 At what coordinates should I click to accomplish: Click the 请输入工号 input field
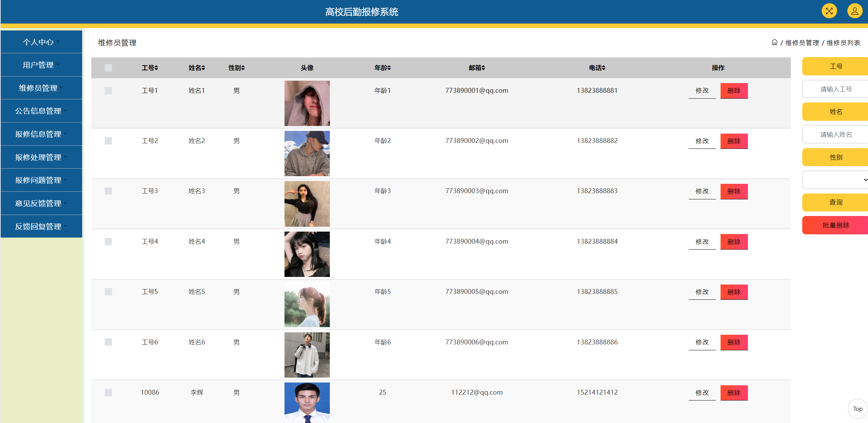point(835,89)
